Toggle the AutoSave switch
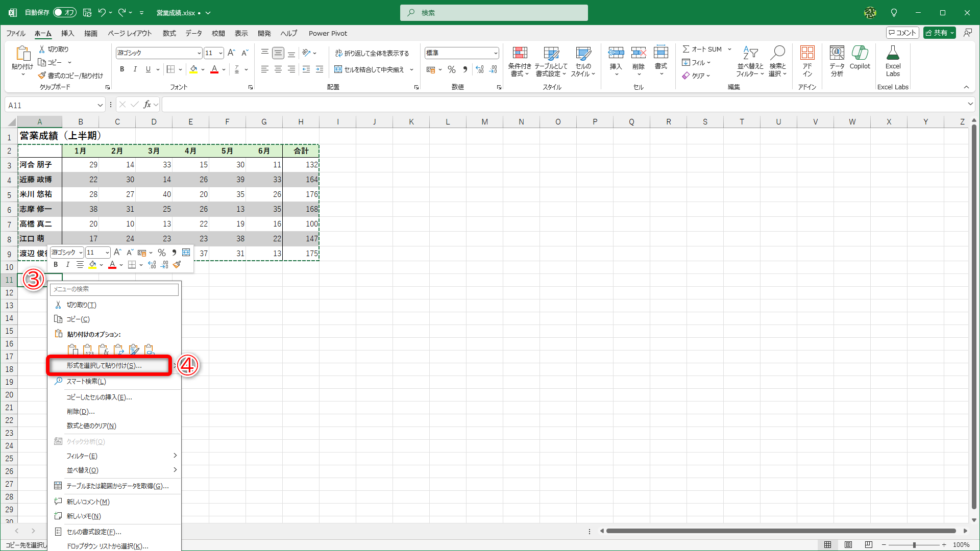The height and width of the screenshot is (551, 980). (x=65, y=12)
